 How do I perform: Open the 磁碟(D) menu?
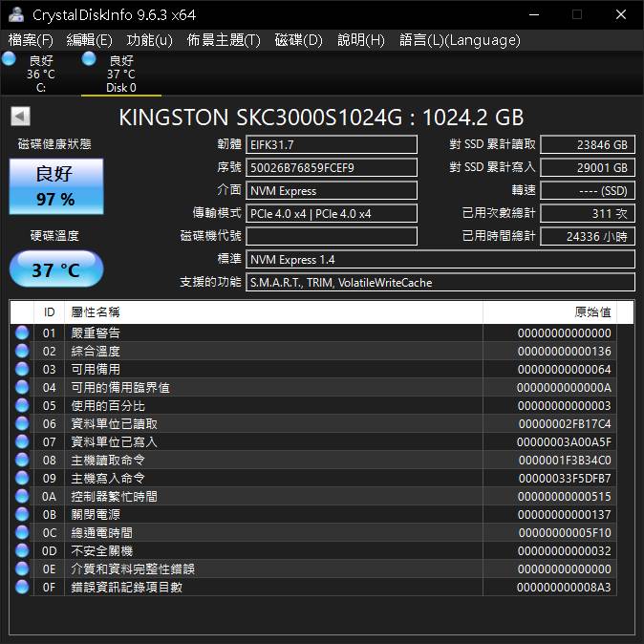click(298, 40)
